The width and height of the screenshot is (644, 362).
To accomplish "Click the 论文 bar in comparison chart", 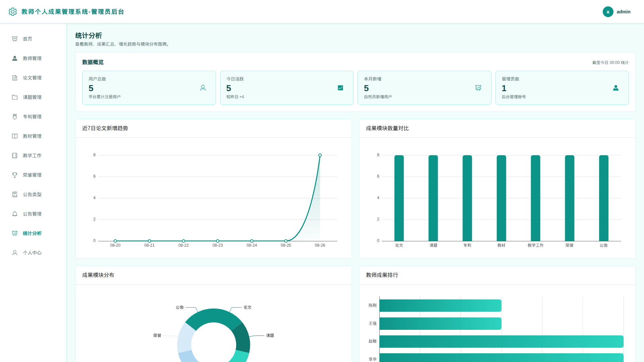I will pos(399,198).
